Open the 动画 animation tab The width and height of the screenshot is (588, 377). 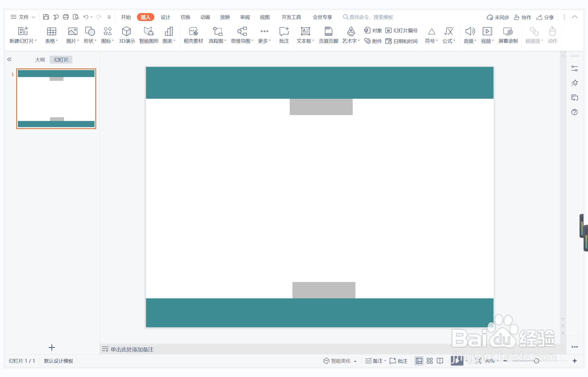point(205,17)
